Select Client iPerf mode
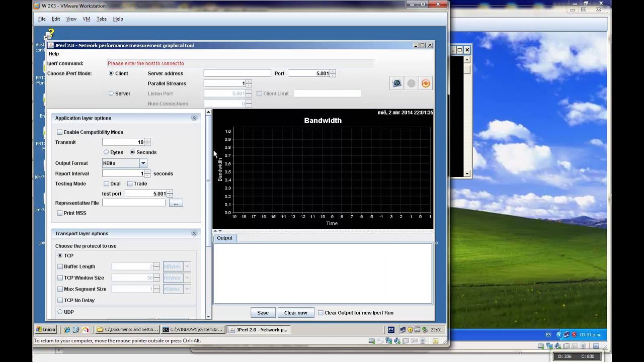The image size is (644, 362). pyautogui.click(x=111, y=73)
